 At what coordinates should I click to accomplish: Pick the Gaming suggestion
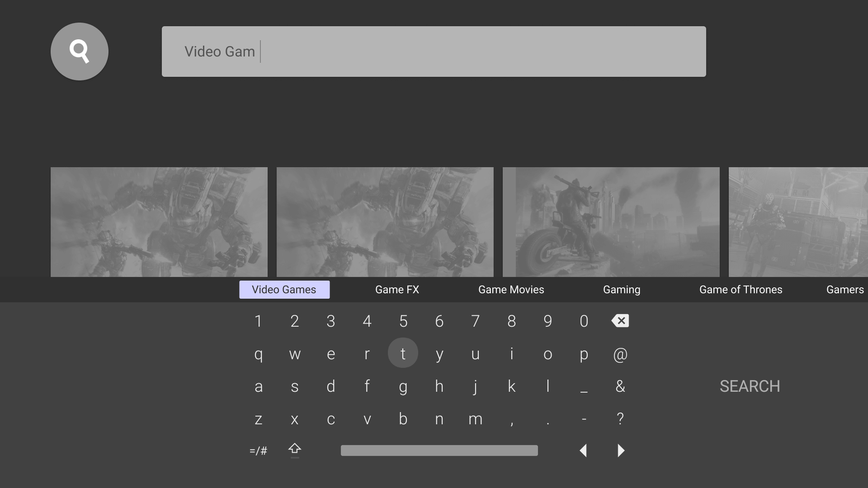pos(622,290)
